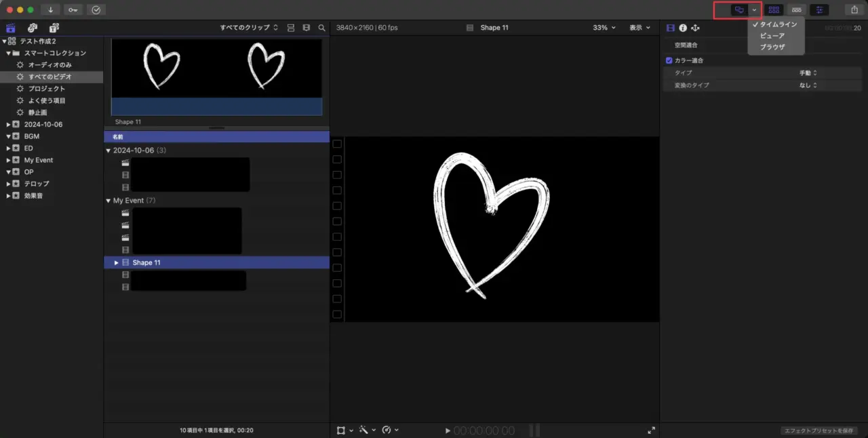
Task: Toggle the カラー適合 checkbox
Action: [669, 60]
